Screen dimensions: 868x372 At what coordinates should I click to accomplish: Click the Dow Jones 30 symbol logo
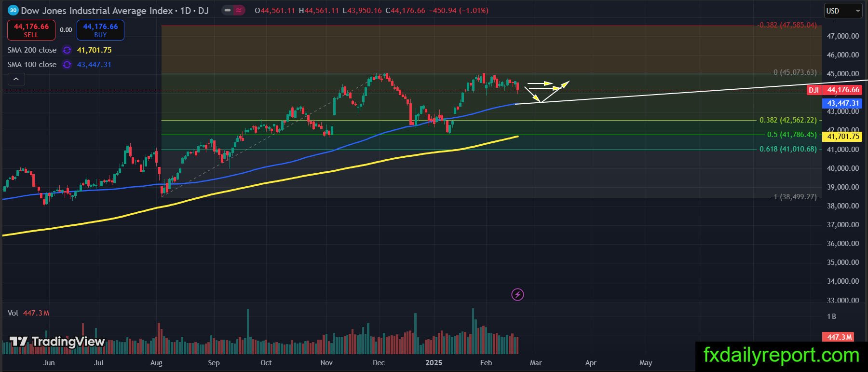click(13, 10)
